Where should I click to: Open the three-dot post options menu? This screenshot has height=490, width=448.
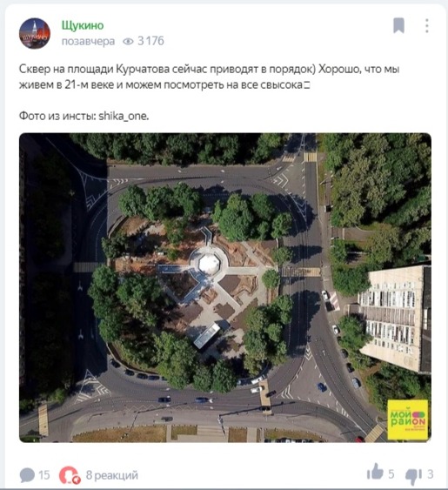click(x=427, y=25)
